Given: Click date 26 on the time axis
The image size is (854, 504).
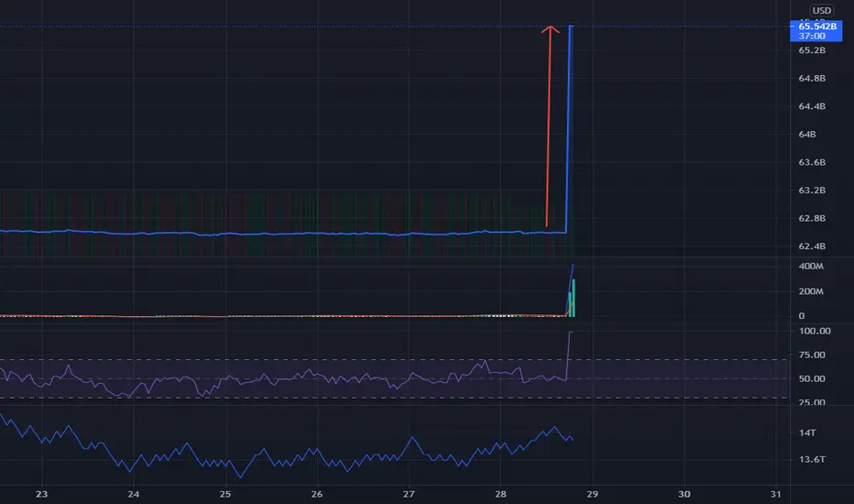Looking at the screenshot, I should pyautogui.click(x=317, y=494).
